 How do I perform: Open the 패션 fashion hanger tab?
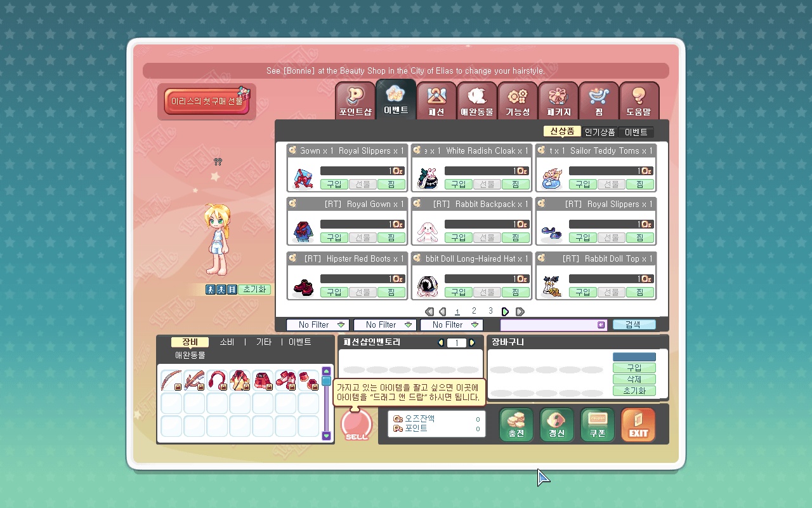tap(436, 100)
